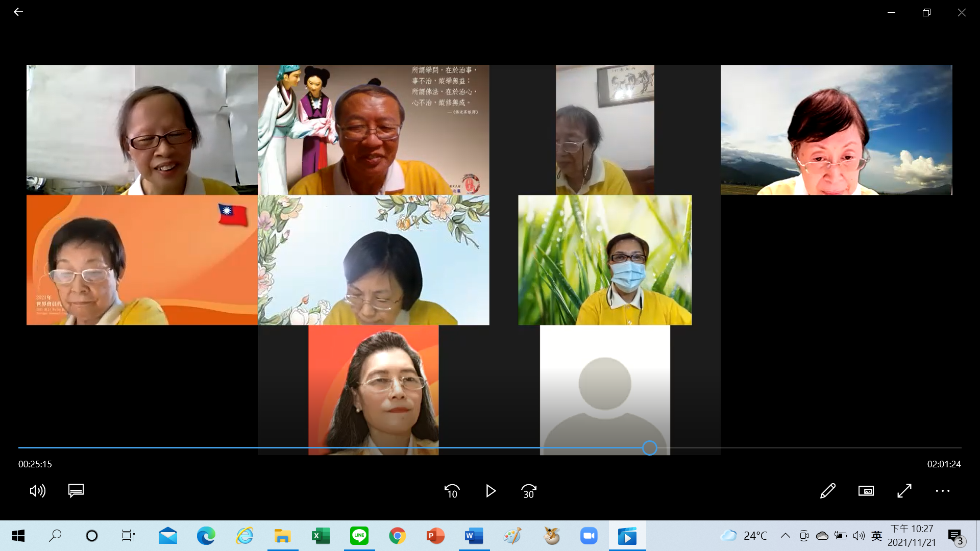This screenshot has width=980, height=551.
Task: Open the notification action center
Action: [955, 536]
